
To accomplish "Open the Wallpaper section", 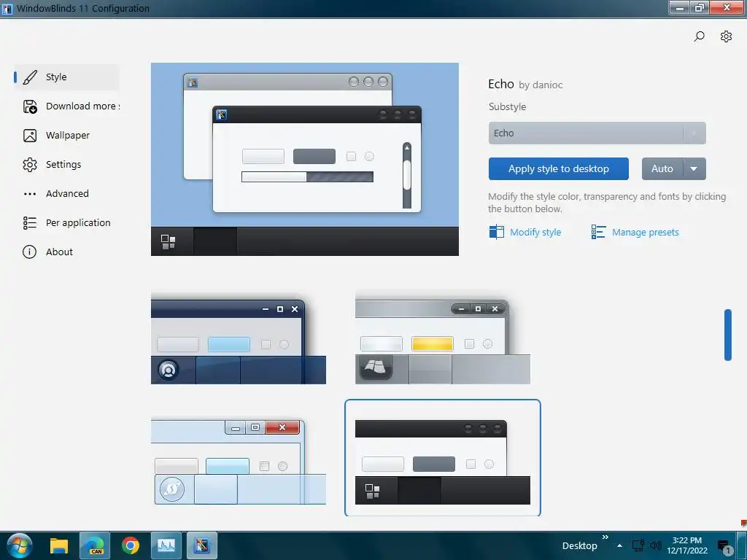I will [66, 136].
